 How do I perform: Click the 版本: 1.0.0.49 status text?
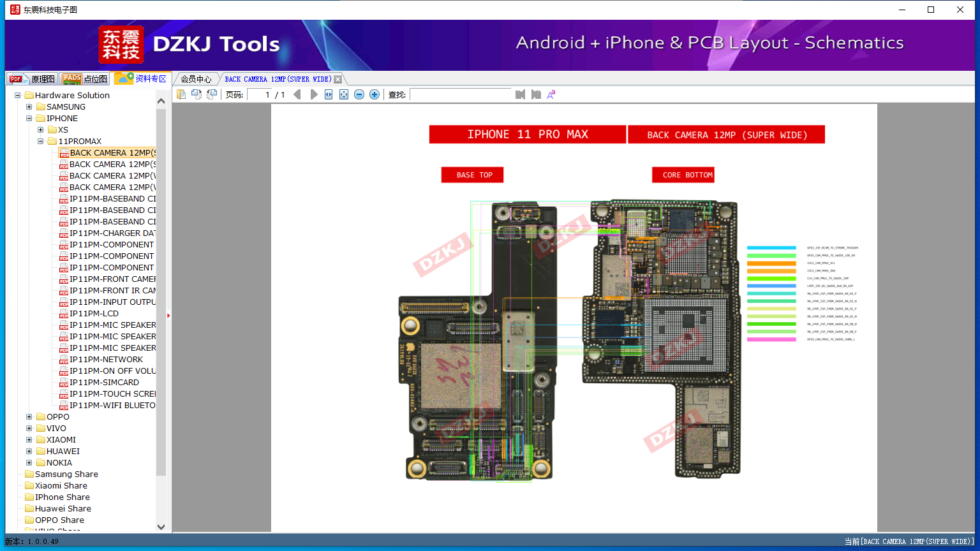click(32, 541)
